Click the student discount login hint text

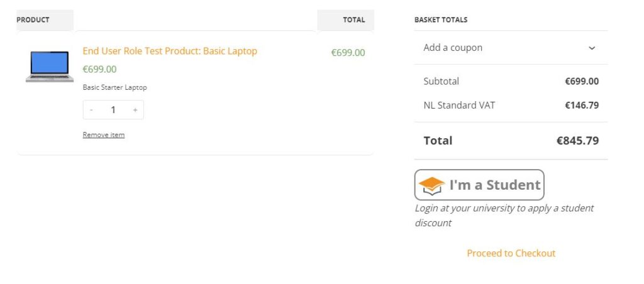[x=504, y=215]
